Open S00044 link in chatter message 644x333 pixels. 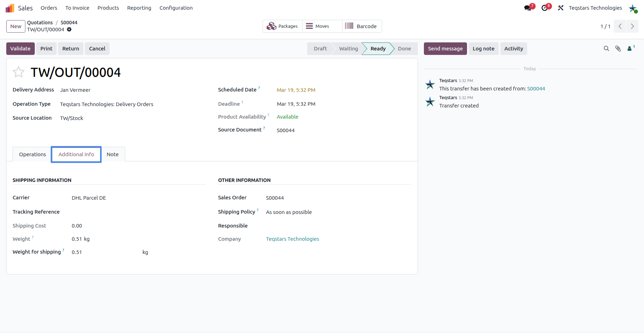pos(536,89)
